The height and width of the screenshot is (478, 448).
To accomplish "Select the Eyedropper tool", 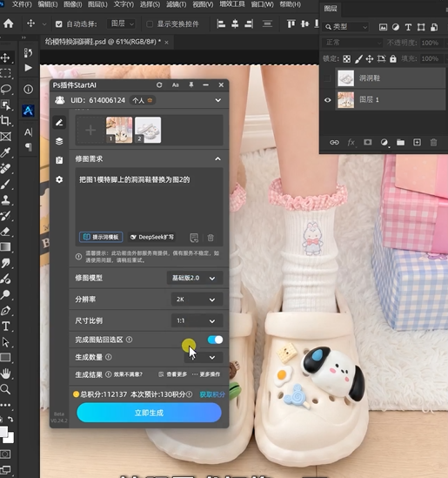I will coord(5,152).
